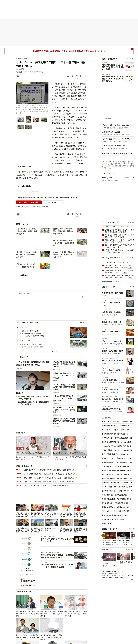Image resolution: width=138 pixels, height=644 pixels.
Task: Open the bottom three-dot more menu
Action: click(85, 214)
